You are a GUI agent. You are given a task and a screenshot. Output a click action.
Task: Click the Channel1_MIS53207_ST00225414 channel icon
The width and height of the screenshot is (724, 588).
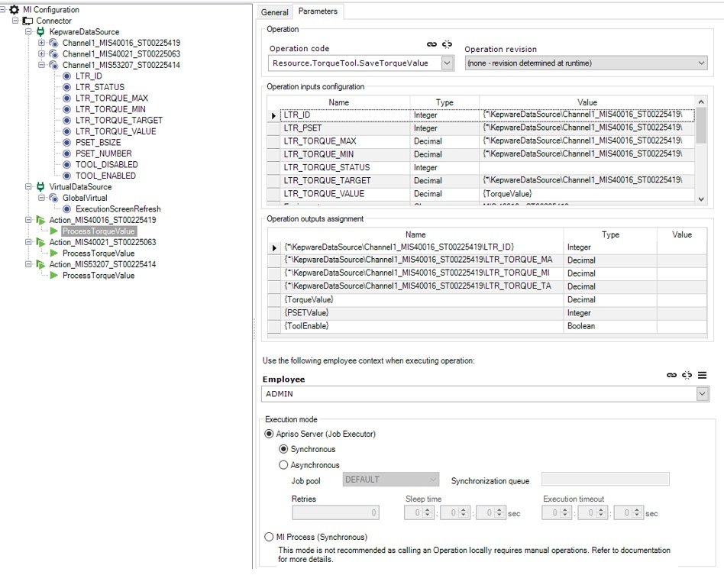[x=53, y=65]
